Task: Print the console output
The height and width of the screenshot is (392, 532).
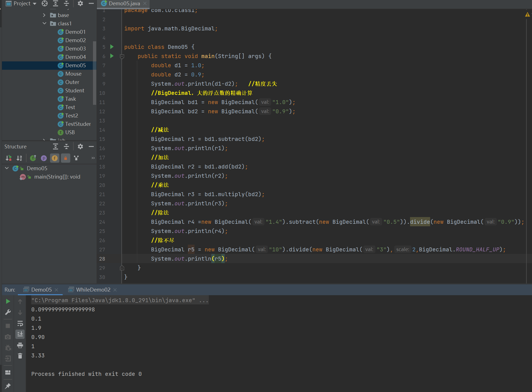Action: (20, 345)
